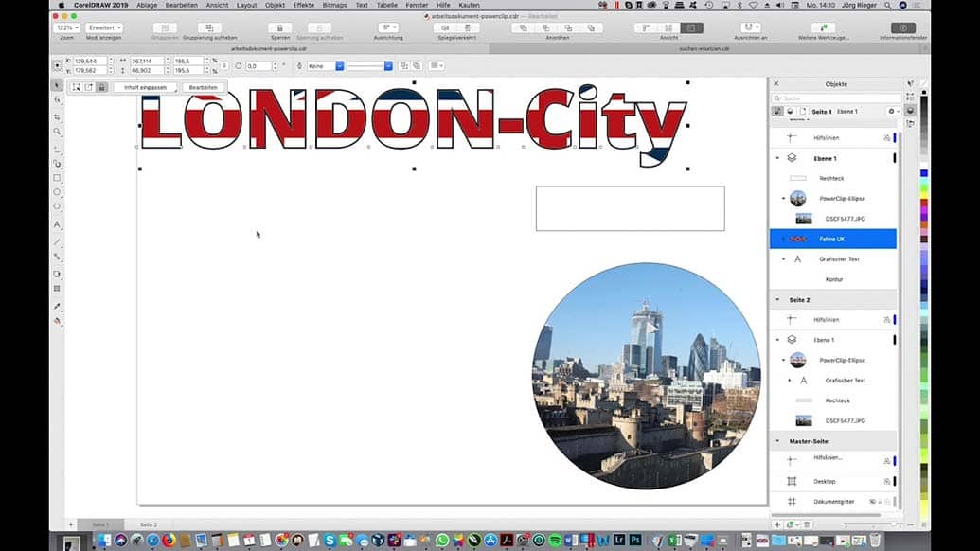Open the Bitmaps menu
980x551 pixels.
(334, 5)
